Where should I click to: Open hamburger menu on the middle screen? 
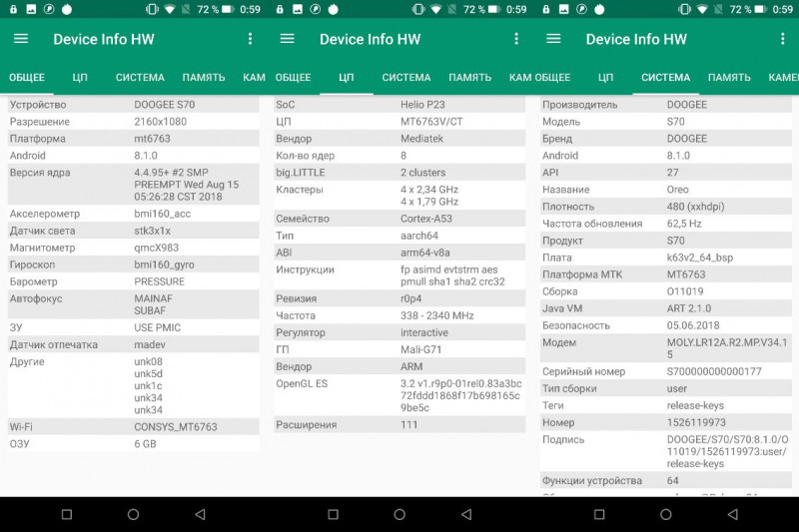288,39
